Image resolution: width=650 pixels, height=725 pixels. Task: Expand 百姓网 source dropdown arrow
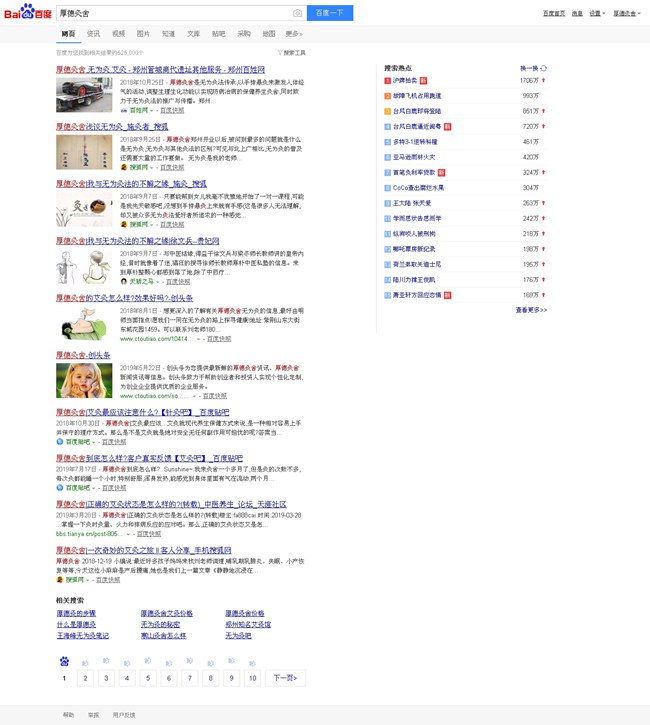[152, 111]
